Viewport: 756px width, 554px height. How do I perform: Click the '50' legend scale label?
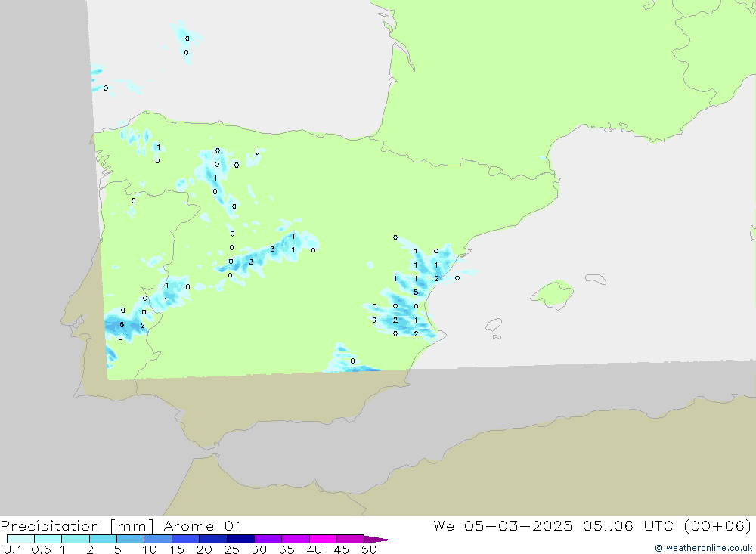(x=369, y=549)
